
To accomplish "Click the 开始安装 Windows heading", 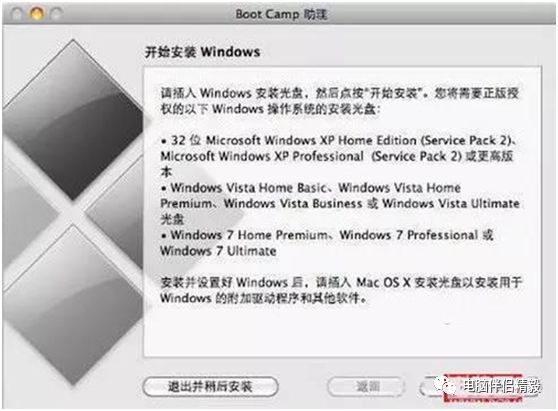I will coord(202,52).
